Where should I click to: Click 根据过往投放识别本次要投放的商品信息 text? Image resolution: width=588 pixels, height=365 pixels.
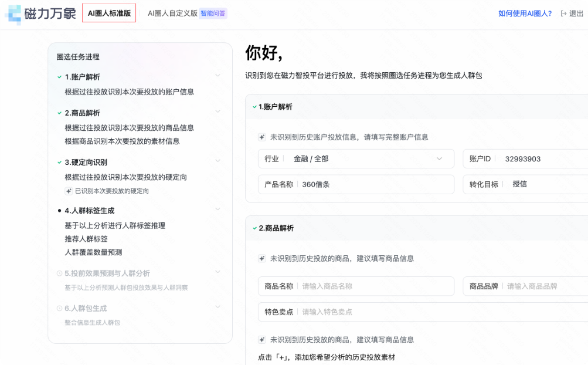coord(130,128)
